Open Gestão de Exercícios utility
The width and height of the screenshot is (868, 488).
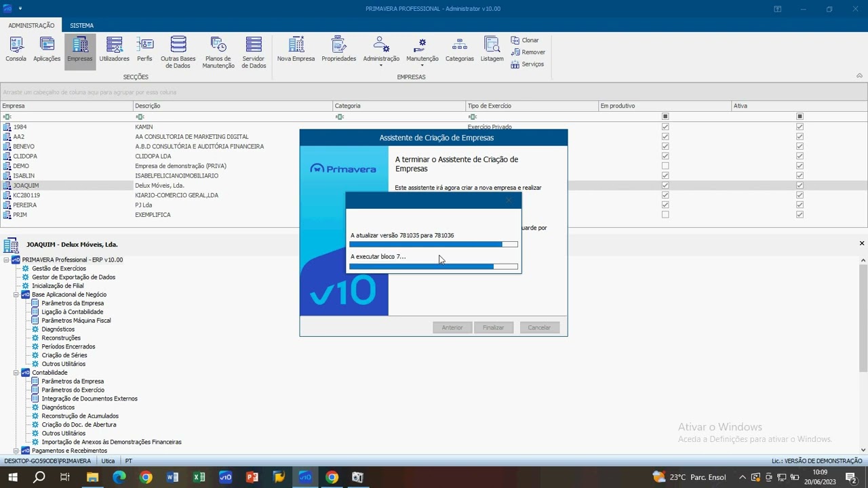click(x=59, y=268)
